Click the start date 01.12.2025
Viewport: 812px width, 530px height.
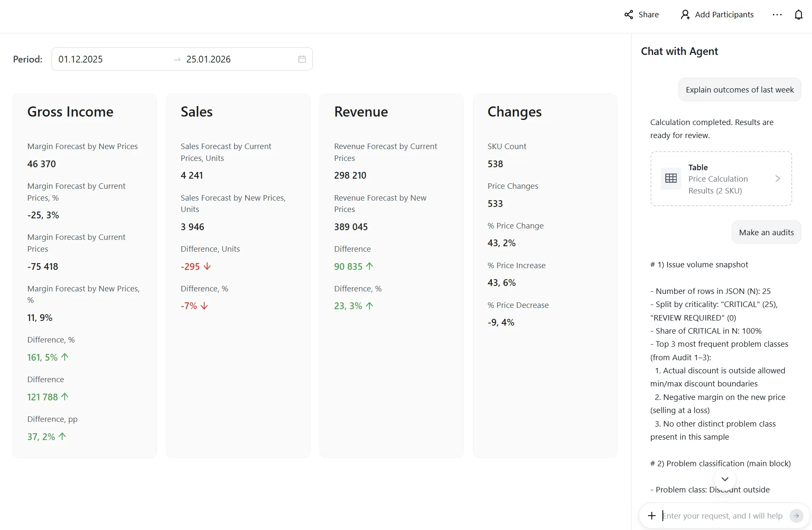tap(81, 59)
